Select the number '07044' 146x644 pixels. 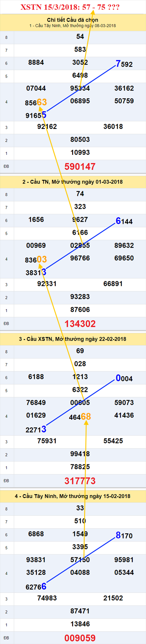(36, 88)
